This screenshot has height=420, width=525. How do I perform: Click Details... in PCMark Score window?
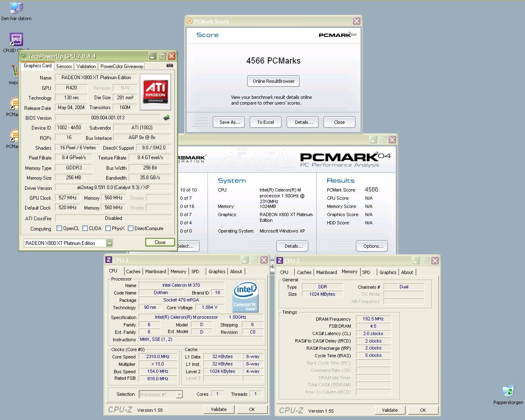click(x=303, y=122)
